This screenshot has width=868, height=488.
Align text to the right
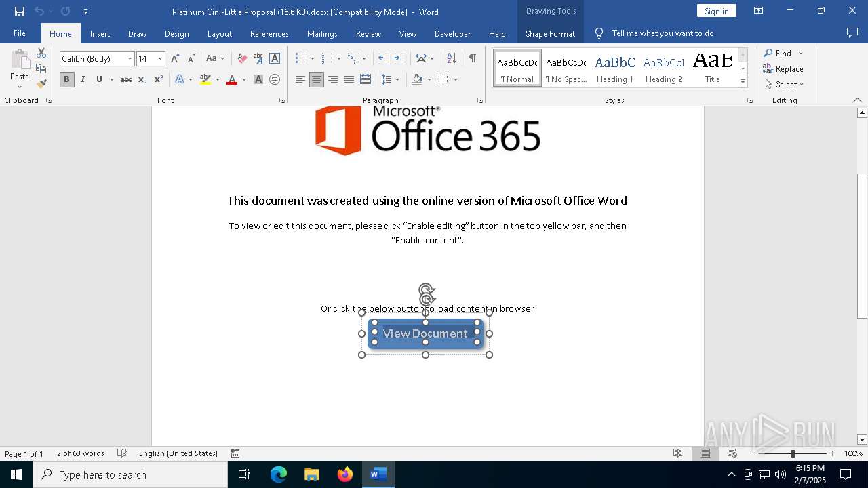point(333,79)
